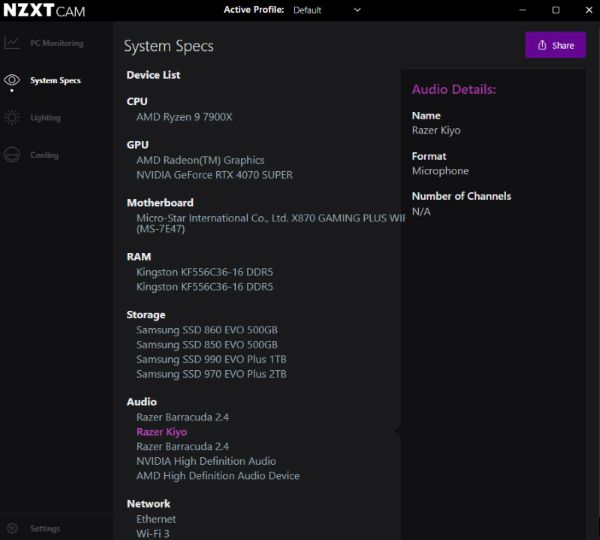Image resolution: width=600 pixels, height=540 pixels.
Task: Select AMD Ryzen 9 7900X
Action: pyautogui.click(x=184, y=117)
